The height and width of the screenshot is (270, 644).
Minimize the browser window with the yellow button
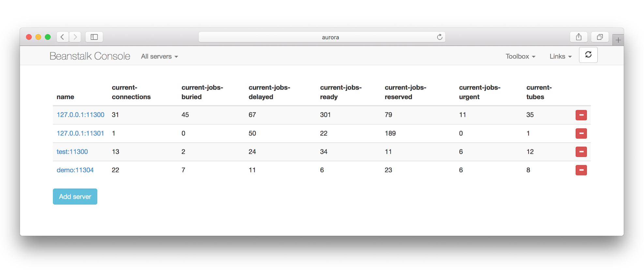pyautogui.click(x=38, y=37)
